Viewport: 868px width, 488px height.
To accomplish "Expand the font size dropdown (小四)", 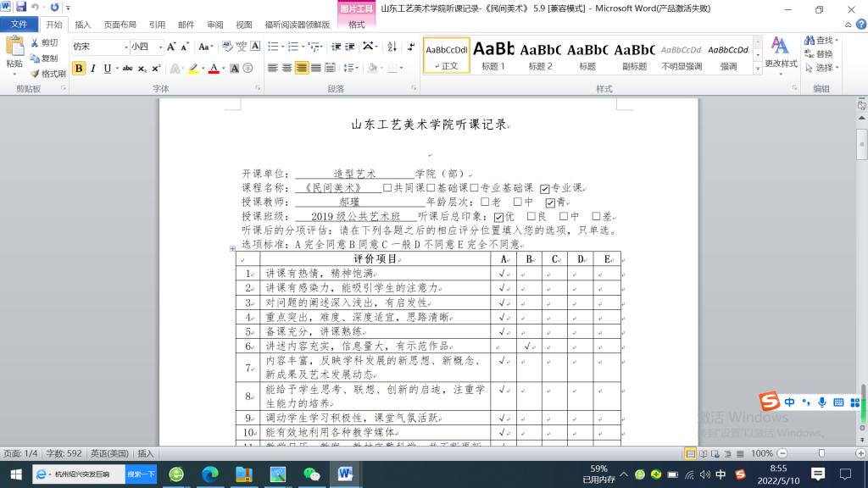I will pos(159,47).
